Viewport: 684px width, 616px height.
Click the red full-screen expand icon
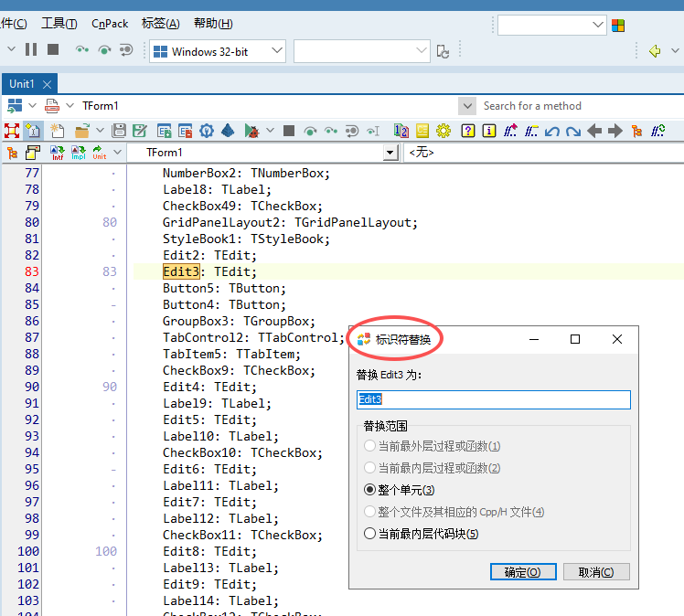(12, 131)
